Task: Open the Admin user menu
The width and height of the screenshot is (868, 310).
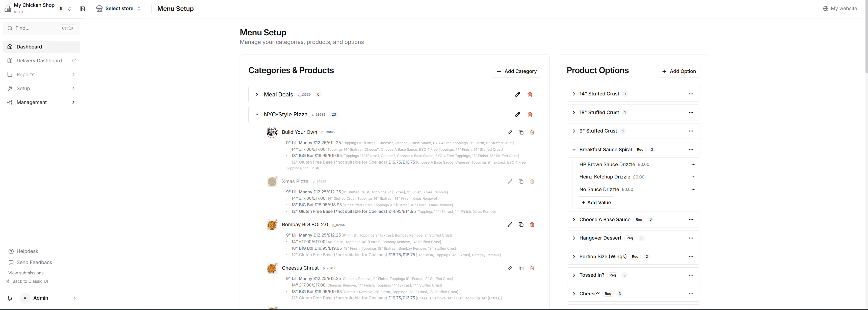Action: [48, 298]
